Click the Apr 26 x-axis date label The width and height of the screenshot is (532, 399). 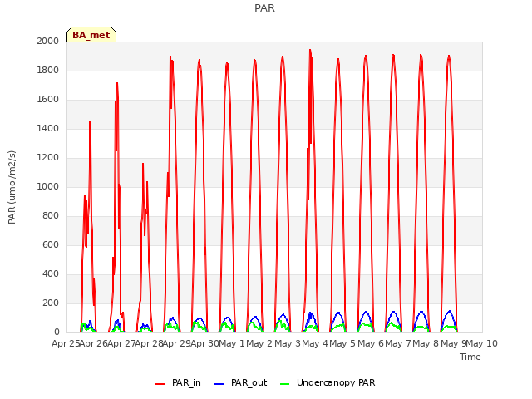click(x=94, y=343)
